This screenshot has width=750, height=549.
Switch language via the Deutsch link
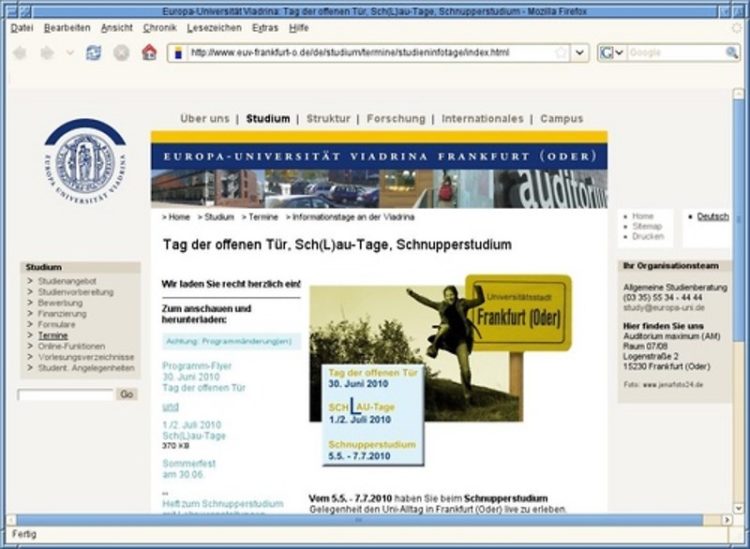pyautogui.click(x=713, y=217)
